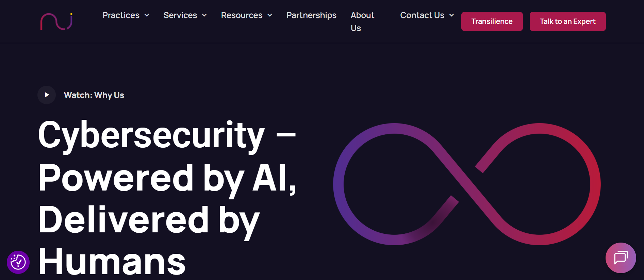The image size is (644, 280).
Task: Open the chat widget bubble
Action: 621,258
